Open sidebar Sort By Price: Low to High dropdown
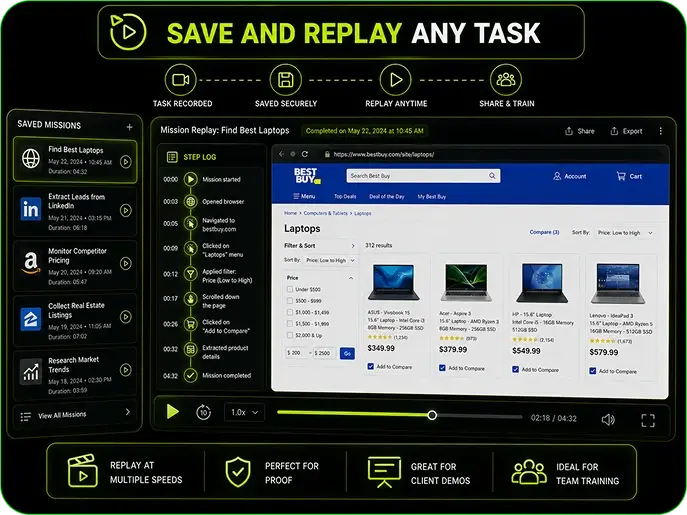This screenshot has width=687, height=515. pos(330,260)
